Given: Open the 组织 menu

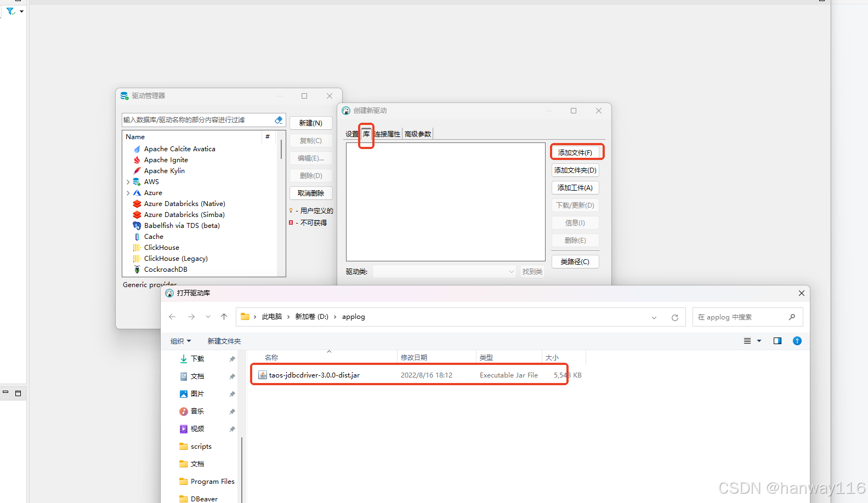Looking at the screenshot, I should click(181, 341).
